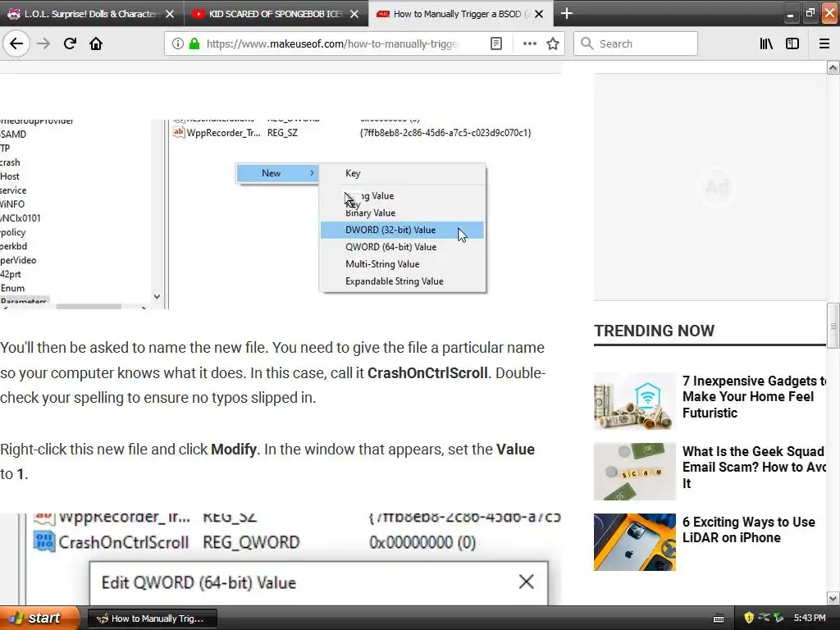
Task: Open the Library bookmarks icon
Action: tap(766, 43)
